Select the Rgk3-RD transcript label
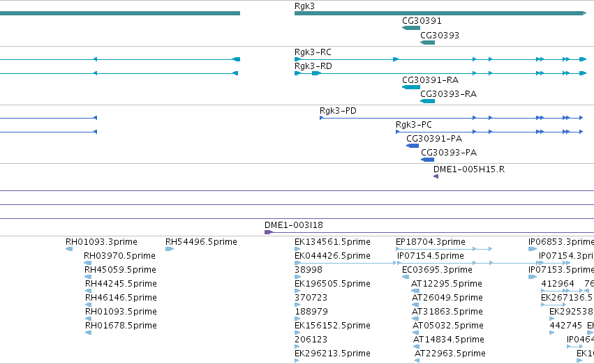This screenshot has width=594, height=364. tap(313, 66)
